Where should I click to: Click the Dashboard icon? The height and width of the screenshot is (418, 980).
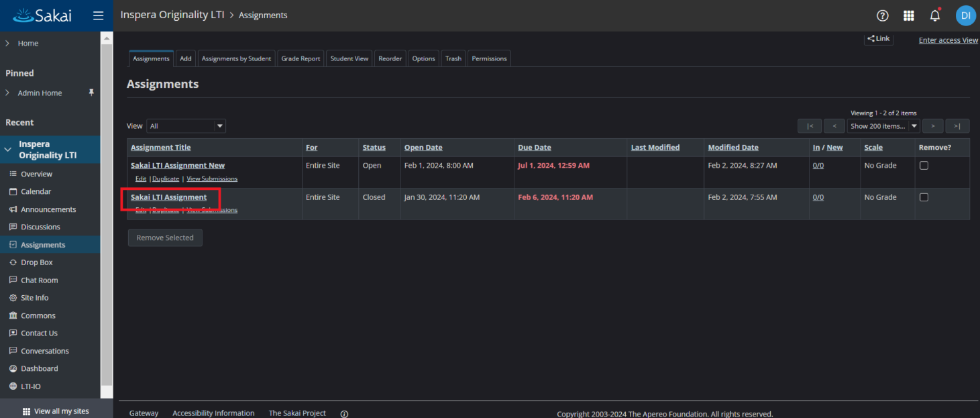pyautogui.click(x=13, y=368)
